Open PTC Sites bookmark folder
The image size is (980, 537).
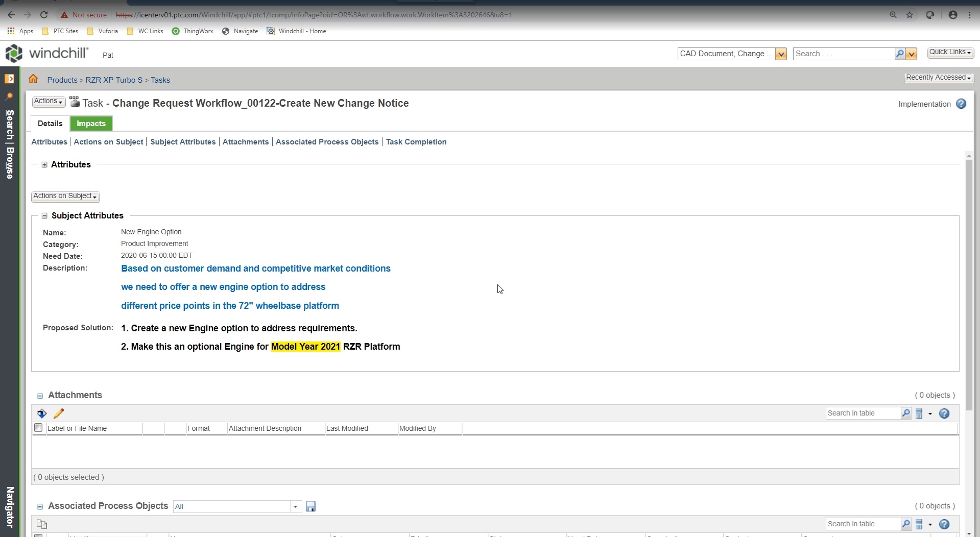coord(60,31)
